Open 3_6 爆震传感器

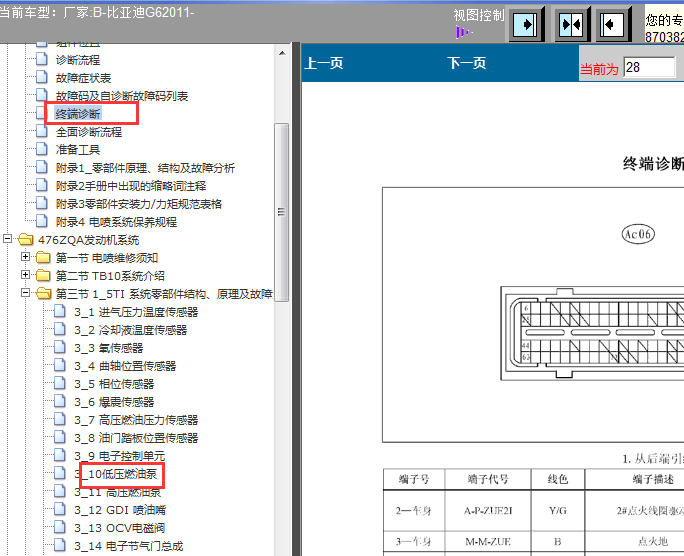pyautogui.click(x=114, y=402)
